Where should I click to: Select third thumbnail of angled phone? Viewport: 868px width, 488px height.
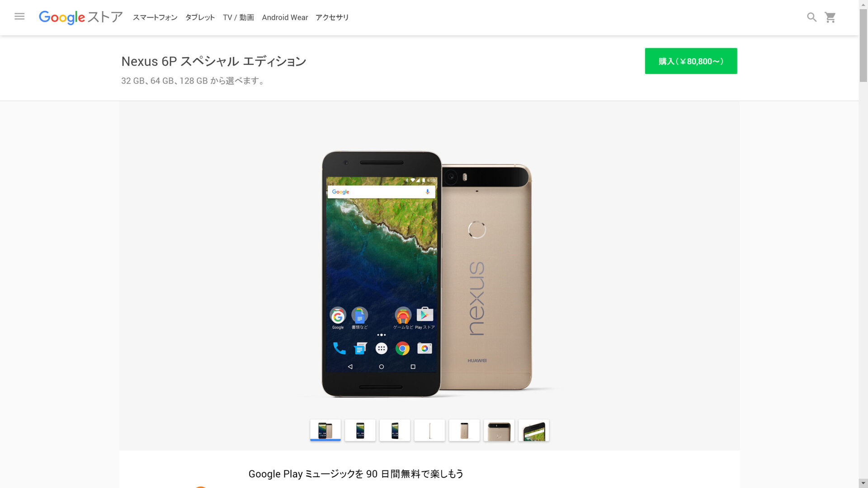[395, 430]
